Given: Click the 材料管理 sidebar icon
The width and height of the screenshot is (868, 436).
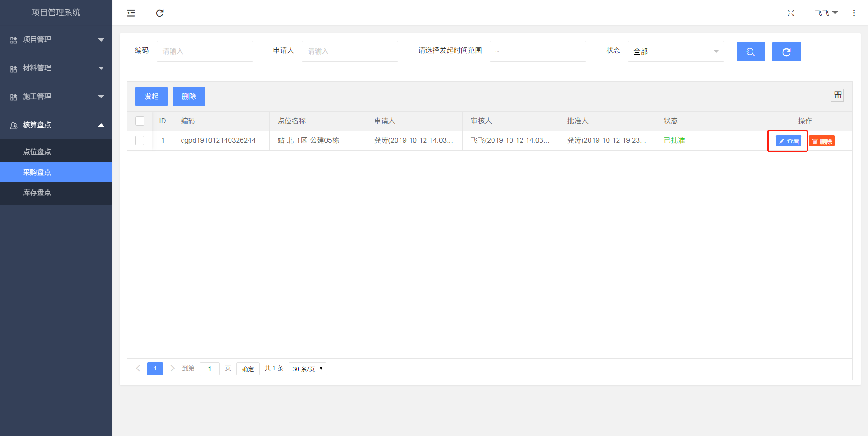Looking at the screenshot, I should click(x=13, y=68).
